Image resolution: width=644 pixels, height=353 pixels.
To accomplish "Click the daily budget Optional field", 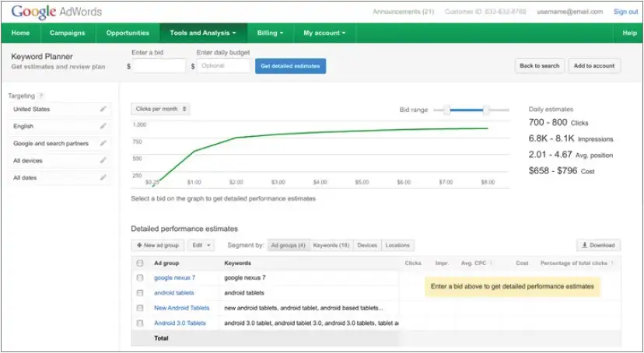I will (x=223, y=66).
